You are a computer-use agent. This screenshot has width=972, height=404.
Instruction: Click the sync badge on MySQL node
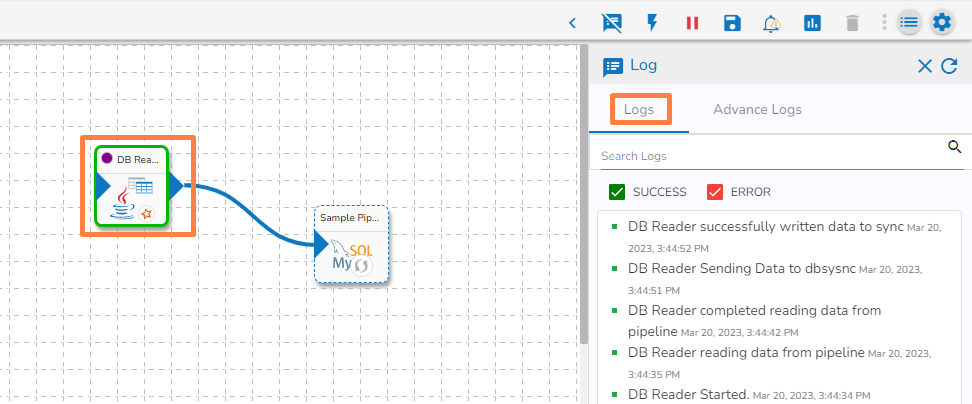coord(363,266)
